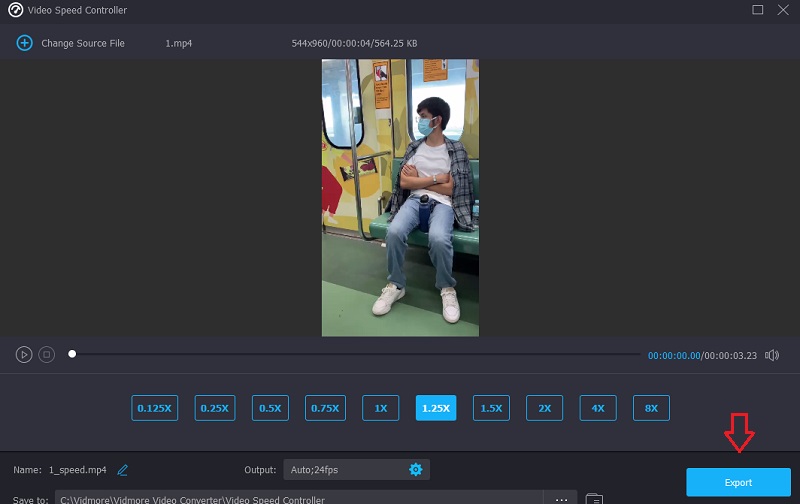Open the save folder icon
This screenshot has width=800, height=504.
594,498
